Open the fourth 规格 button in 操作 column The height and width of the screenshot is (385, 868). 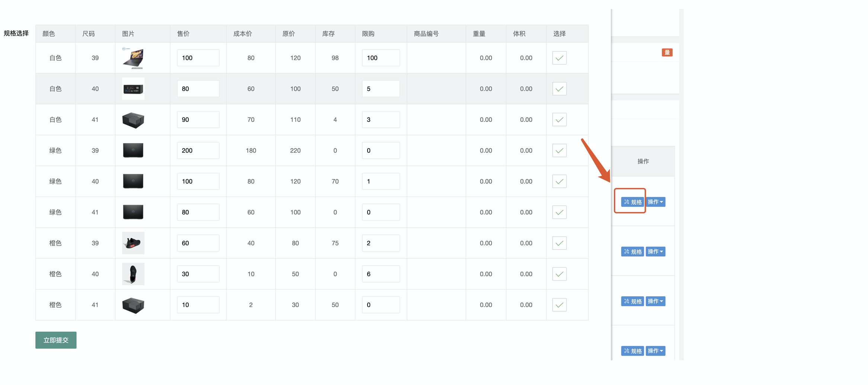pyautogui.click(x=632, y=351)
